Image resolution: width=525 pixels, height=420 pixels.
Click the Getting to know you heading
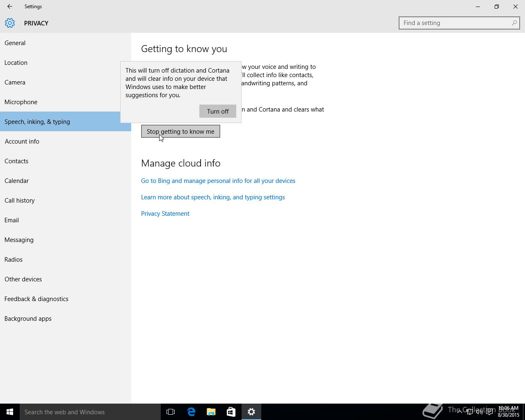pos(184,49)
